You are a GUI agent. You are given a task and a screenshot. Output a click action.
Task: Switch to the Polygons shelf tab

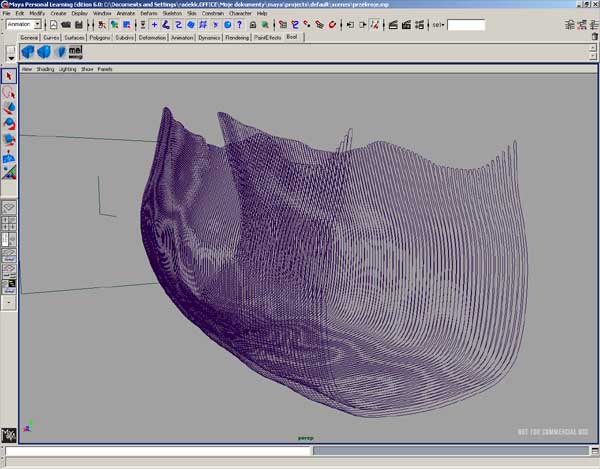pyautogui.click(x=100, y=37)
